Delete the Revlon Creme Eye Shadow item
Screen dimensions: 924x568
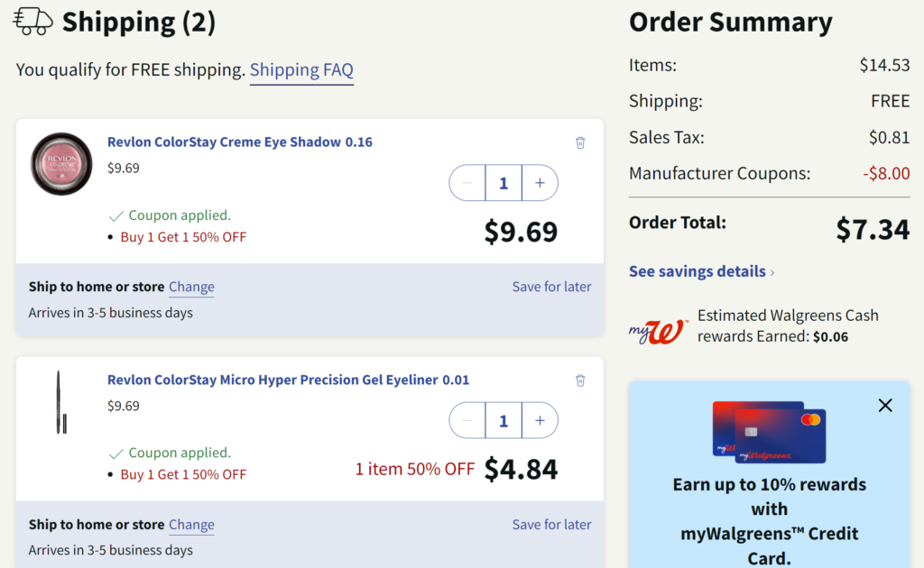pos(580,142)
